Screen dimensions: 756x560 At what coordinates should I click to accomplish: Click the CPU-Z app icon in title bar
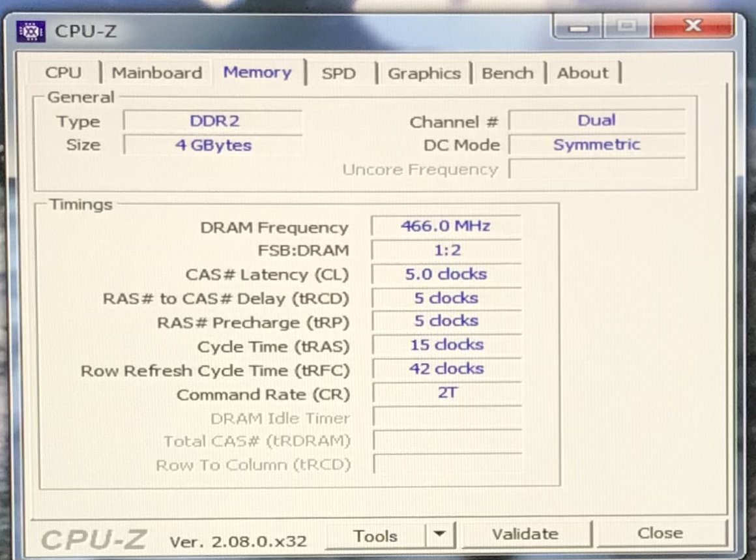(x=30, y=31)
